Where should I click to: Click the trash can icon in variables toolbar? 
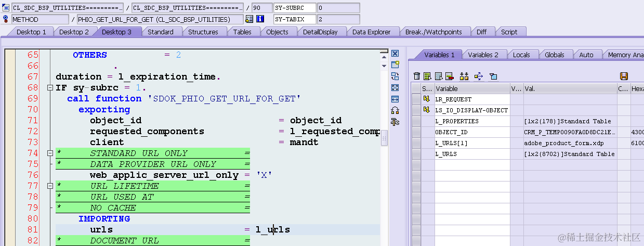click(417, 76)
